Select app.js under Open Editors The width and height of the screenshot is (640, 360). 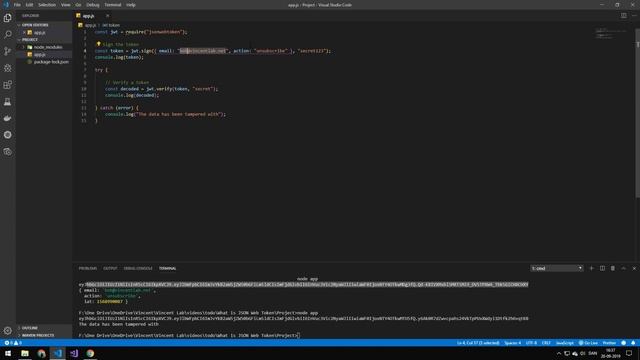[x=44, y=32]
